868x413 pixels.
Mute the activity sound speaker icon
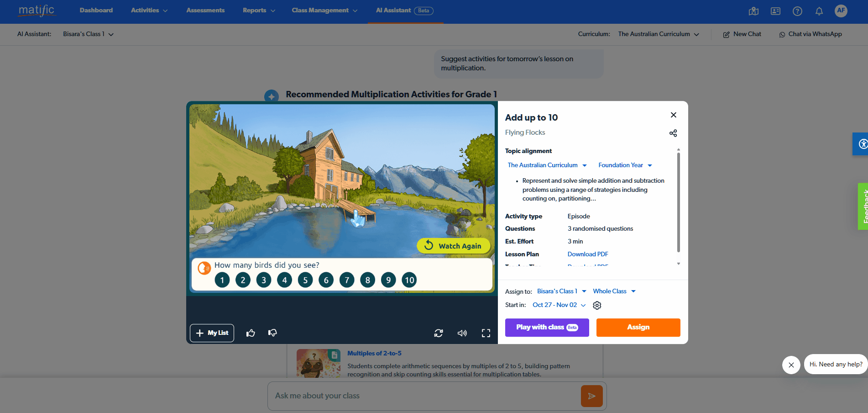pos(462,333)
